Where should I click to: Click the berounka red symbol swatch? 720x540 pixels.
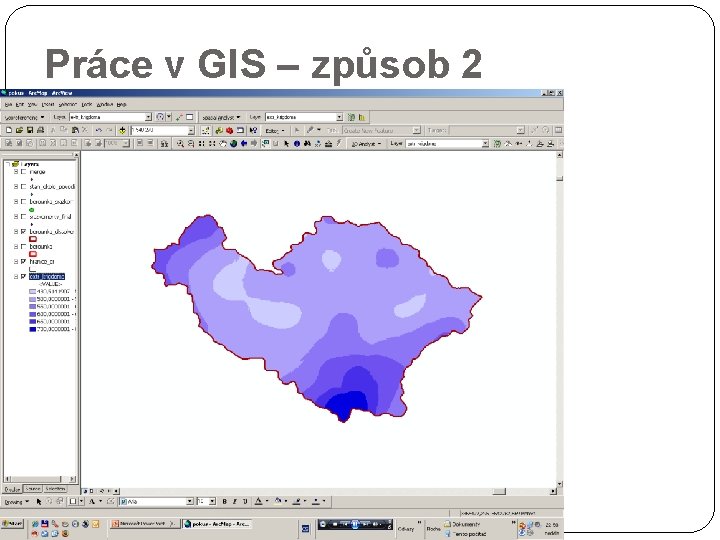click(x=33, y=254)
